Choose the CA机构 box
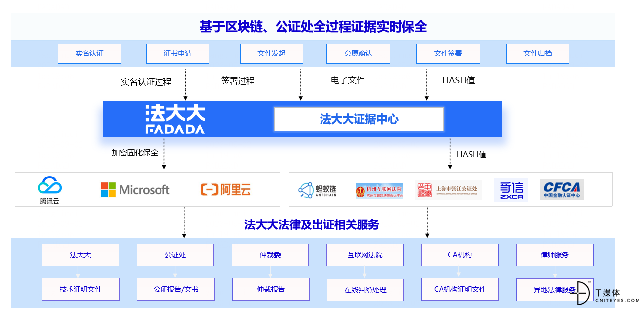The image size is (644, 310). [460, 255]
